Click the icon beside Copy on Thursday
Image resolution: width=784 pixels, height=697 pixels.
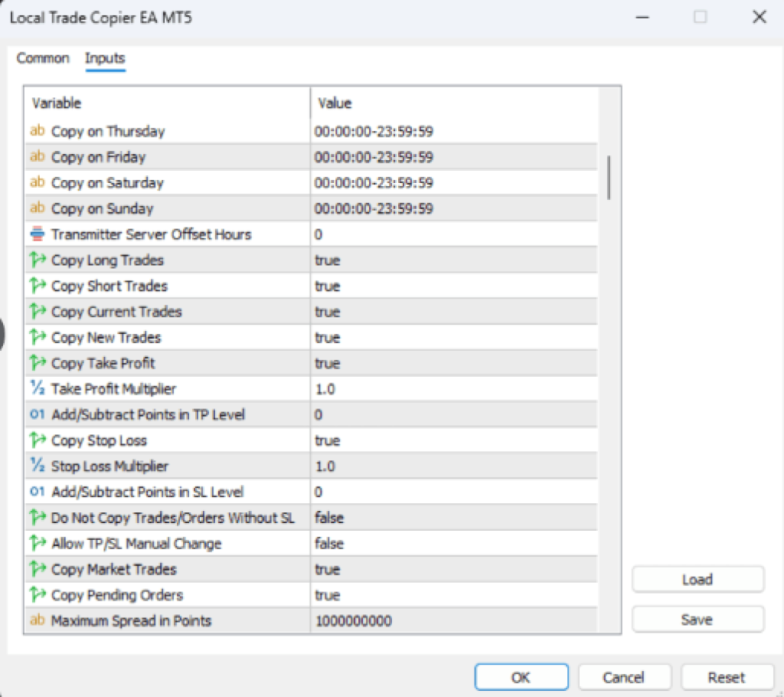37,131
